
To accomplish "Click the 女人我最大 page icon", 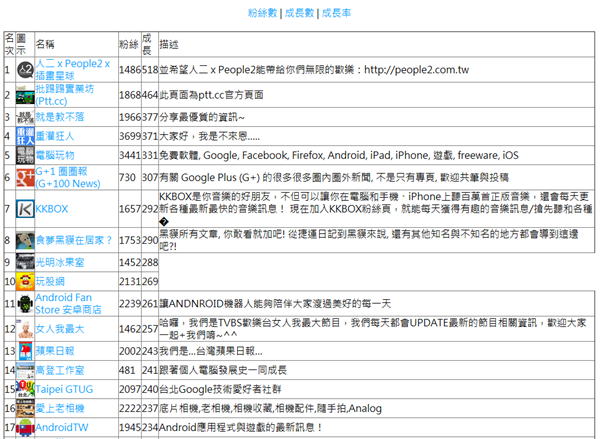I will tap(25, 329).
